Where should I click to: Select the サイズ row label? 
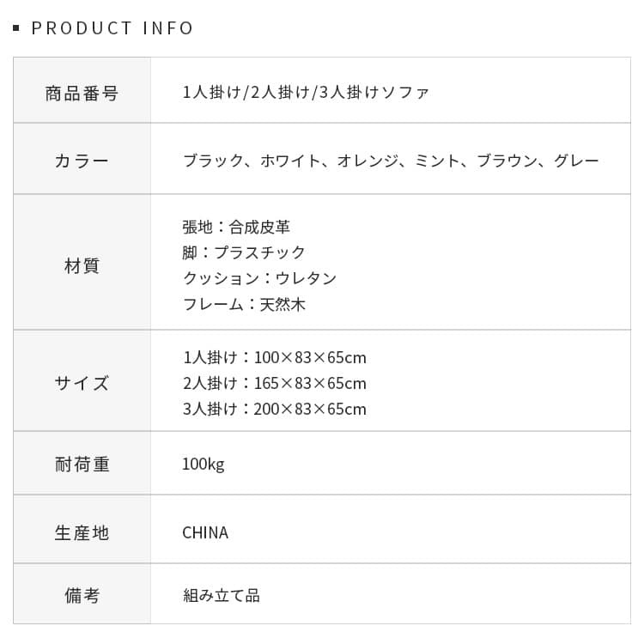tap(82, 383)
